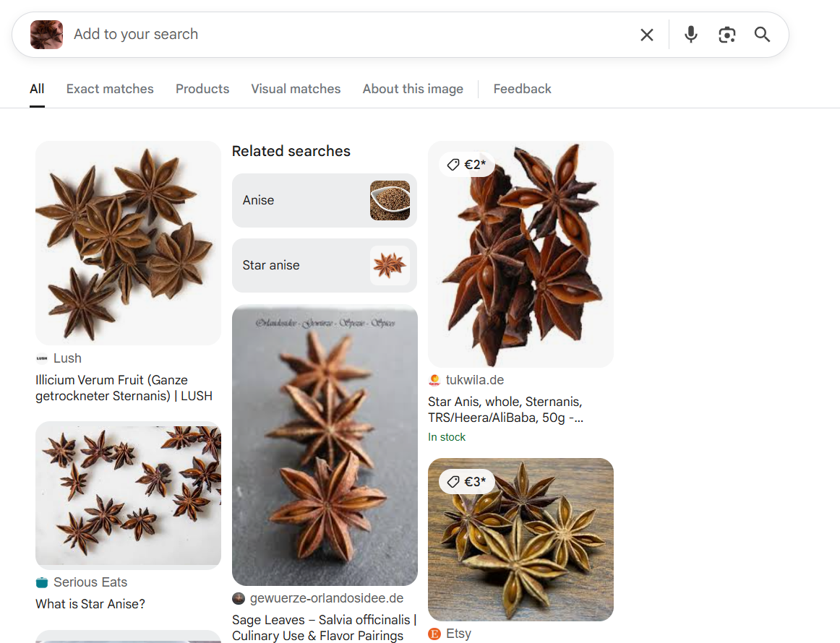Image resolution: width=840 pixels, height=643 pixels.
Task: Click the Lush site favicon
Action: [x=41, y=358]
